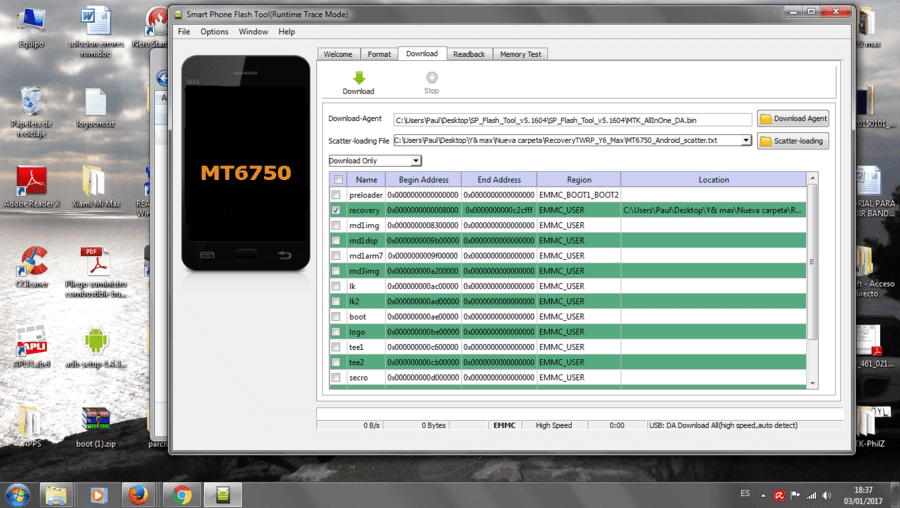Viewport: 900px width, 508px height.
Task: Check the boot partition checkbox
Action: point(336,316)
